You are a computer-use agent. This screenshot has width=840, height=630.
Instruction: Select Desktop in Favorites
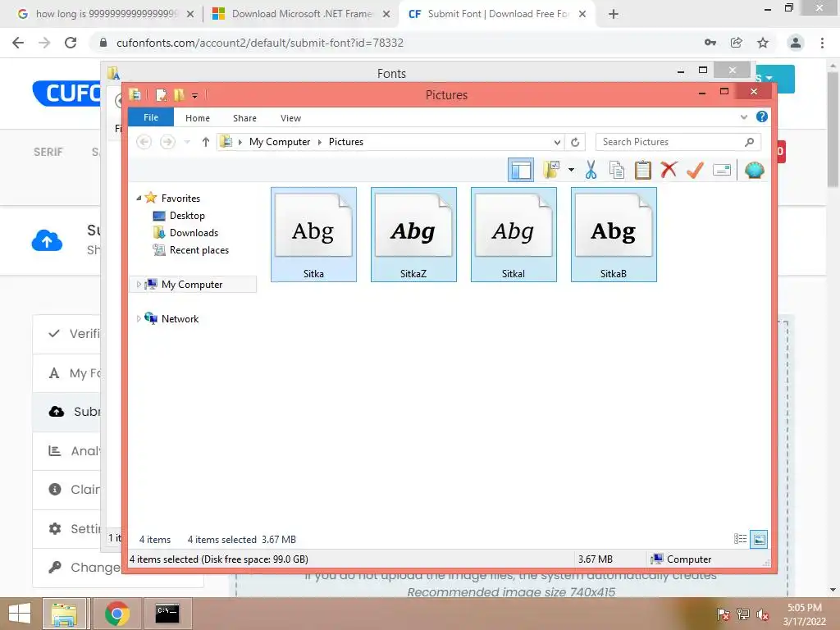pos(187,216)
